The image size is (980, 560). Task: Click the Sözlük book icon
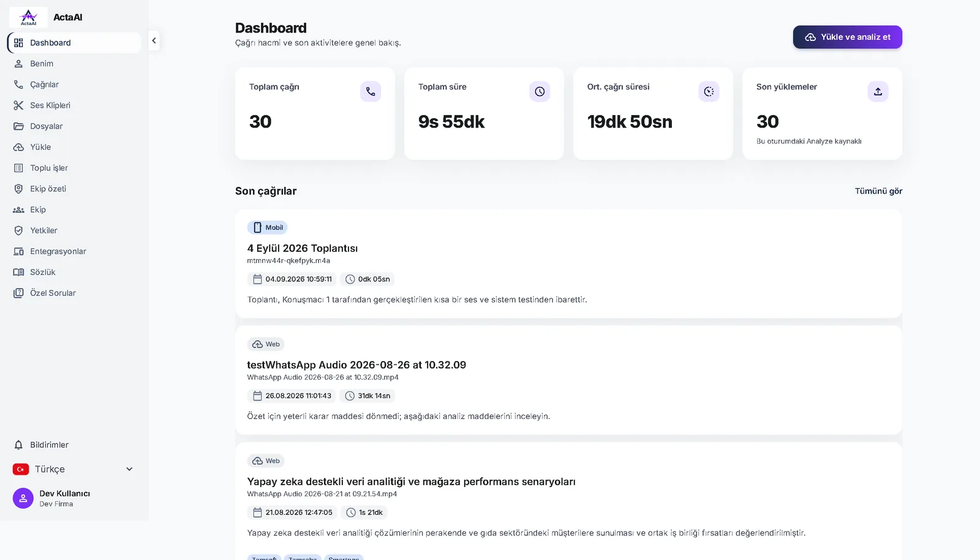[x=18, y=272]
